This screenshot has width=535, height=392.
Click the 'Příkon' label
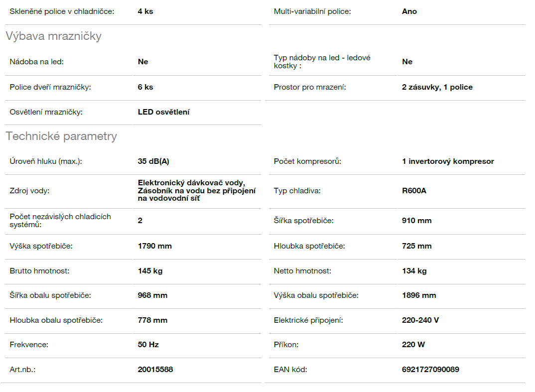click(x=286, y=345)
